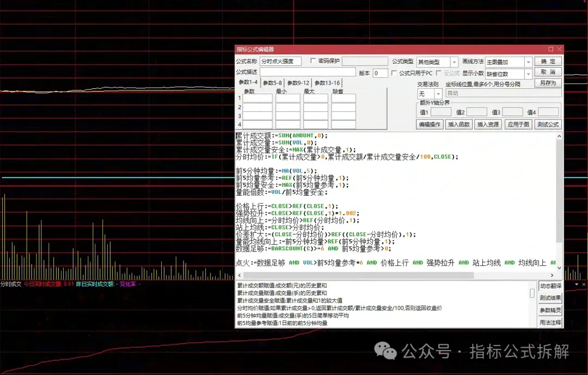Open the 画线方法 dropdown

click(x=528, y=62)
